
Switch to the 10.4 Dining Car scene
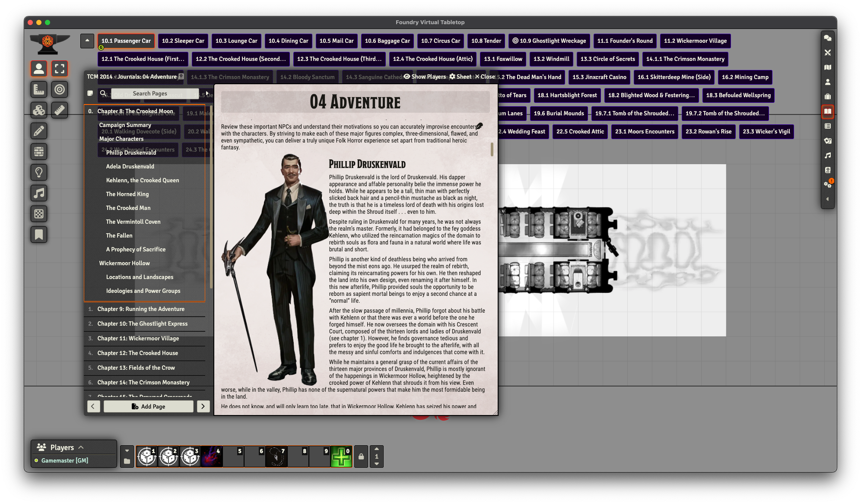[288, 41]
